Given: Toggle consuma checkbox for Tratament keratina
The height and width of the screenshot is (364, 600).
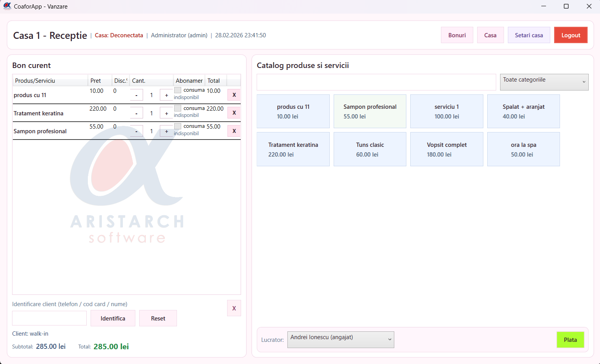Looking at the screenshot, I should click(178, 108).
